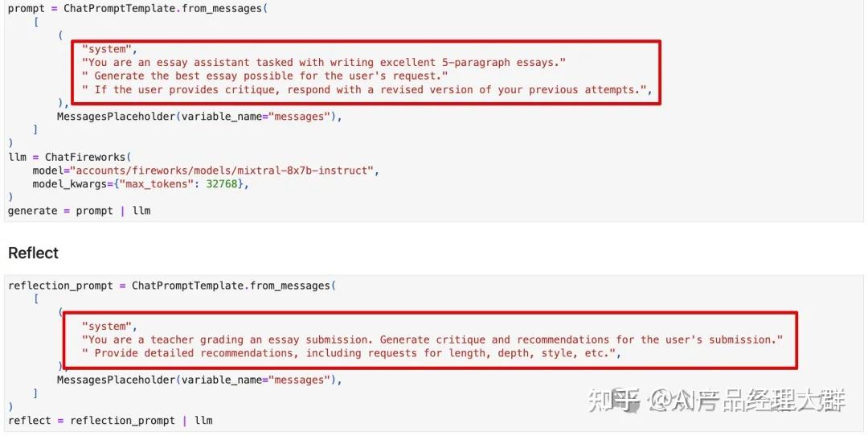Click the "teacher grading an essay submission" line
868x436 pixels.
[432, 339]
